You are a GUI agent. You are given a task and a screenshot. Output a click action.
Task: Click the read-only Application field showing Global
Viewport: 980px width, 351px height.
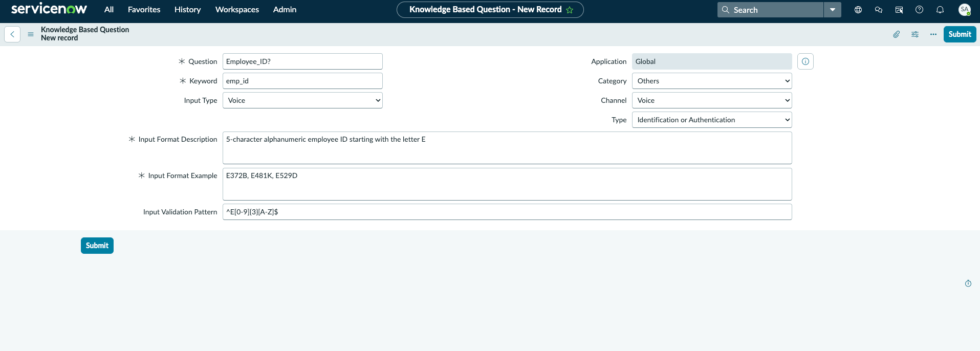point(712,61)
